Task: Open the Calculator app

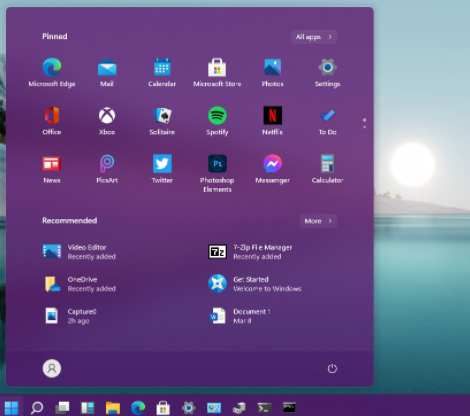Action: (328, 169)
